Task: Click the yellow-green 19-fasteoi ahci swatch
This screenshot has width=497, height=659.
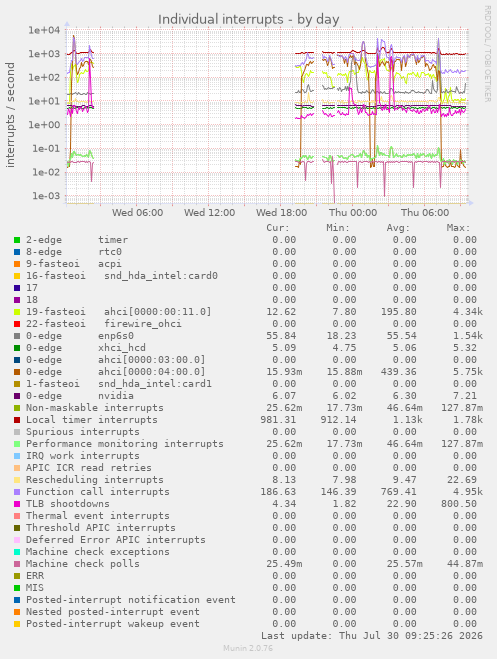Action: point(17,312)
